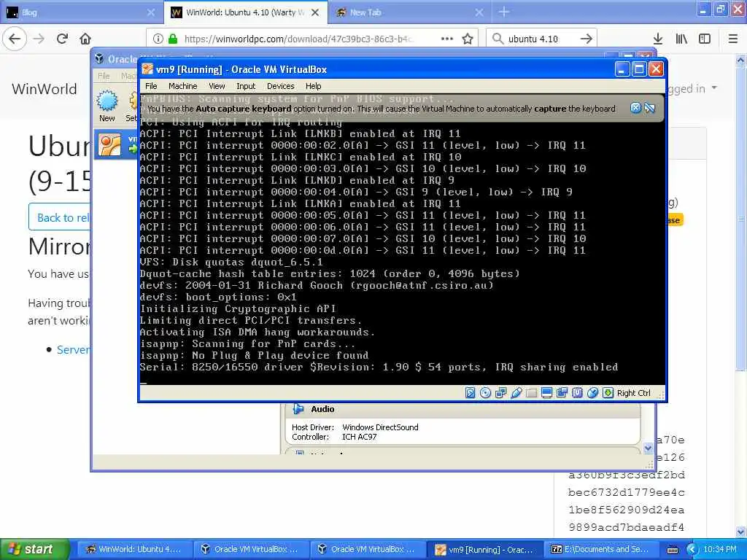Click VirtualBox Manager details scroll down arrow
The width and height of the screenshot is (747, 560).
coord(648,448)
